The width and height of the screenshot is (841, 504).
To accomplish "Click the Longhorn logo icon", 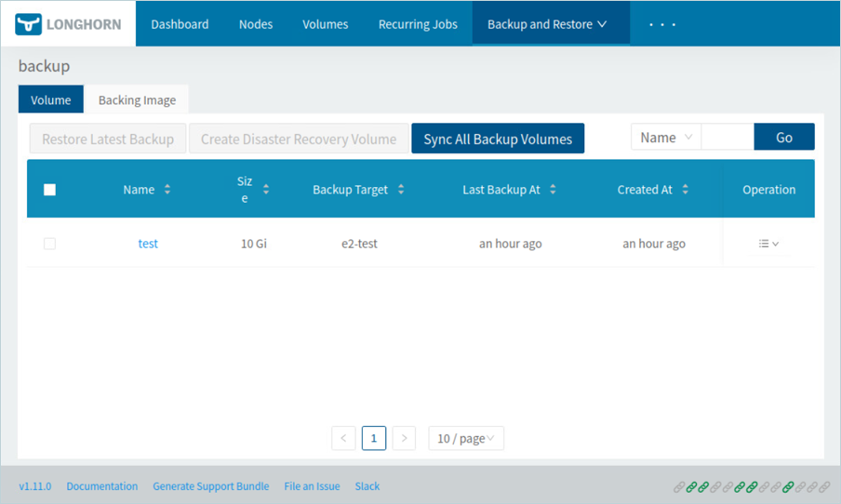I will tap(30, 24).
